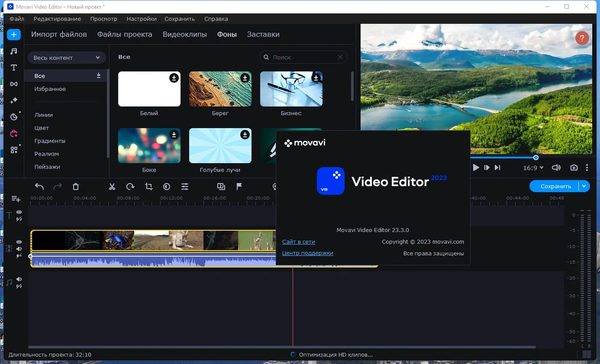
Task: Expand the Весь контент dropdown
Action: click(67, 57)
